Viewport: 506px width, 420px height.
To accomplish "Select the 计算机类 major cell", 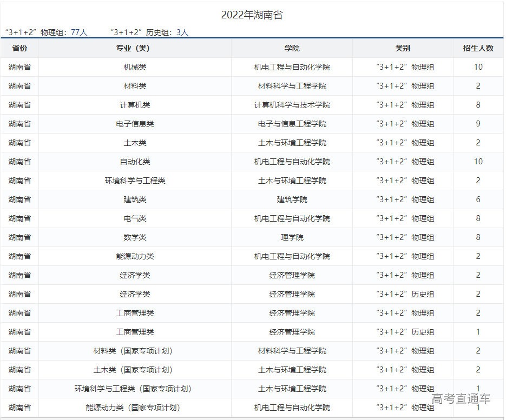I will [x=135, y=105].
